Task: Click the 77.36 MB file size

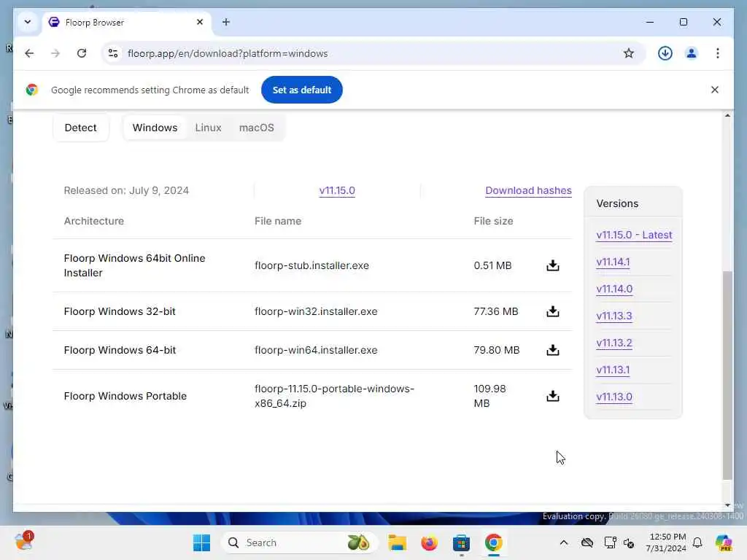Action: [x=495, y=311]
